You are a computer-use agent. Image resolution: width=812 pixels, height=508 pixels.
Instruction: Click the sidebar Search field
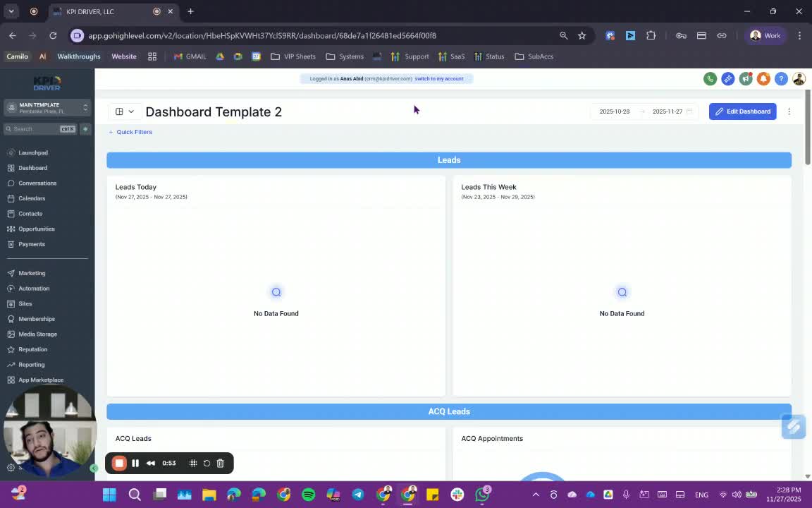pos(40,129)
